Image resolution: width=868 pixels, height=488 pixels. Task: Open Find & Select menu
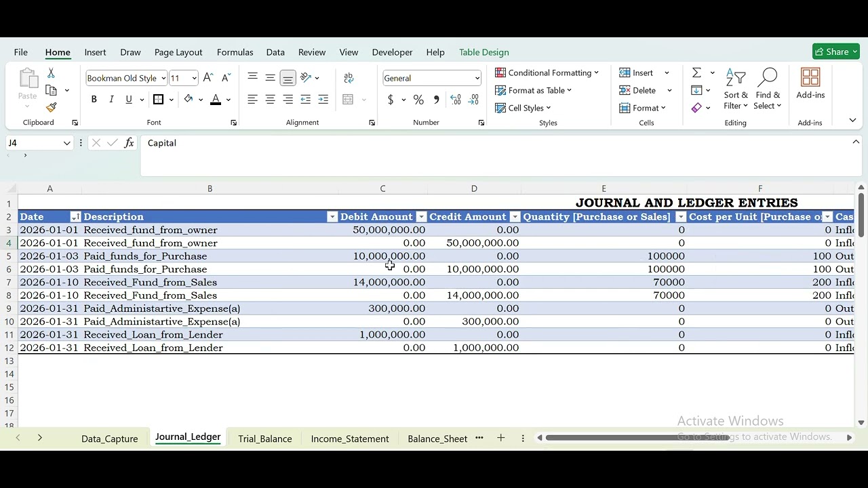point(768,89)
